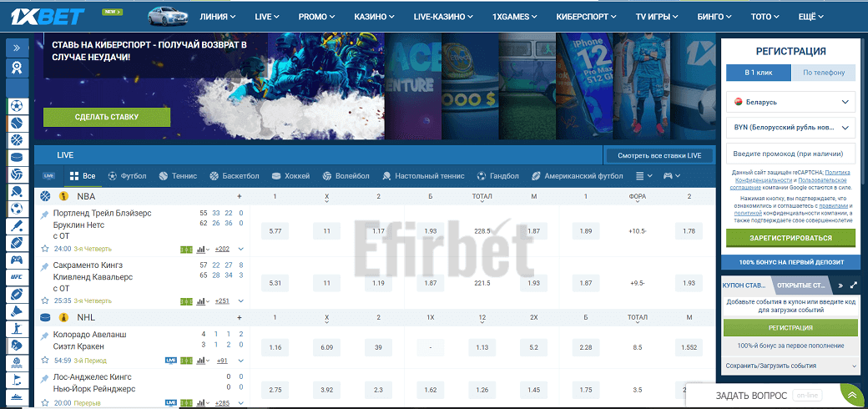
Task: Click РЕГИСТРАЦИЯ button in bet slip
Action: coord(790,328)
